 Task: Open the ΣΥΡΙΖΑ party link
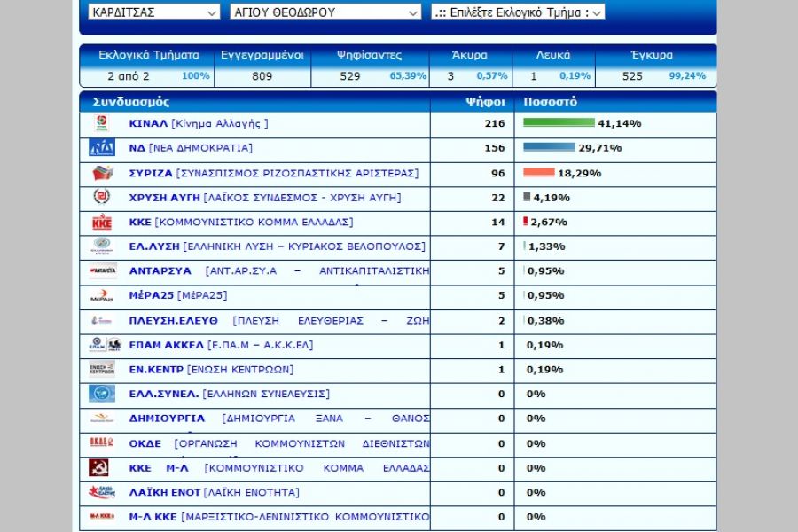coord(274,173)
